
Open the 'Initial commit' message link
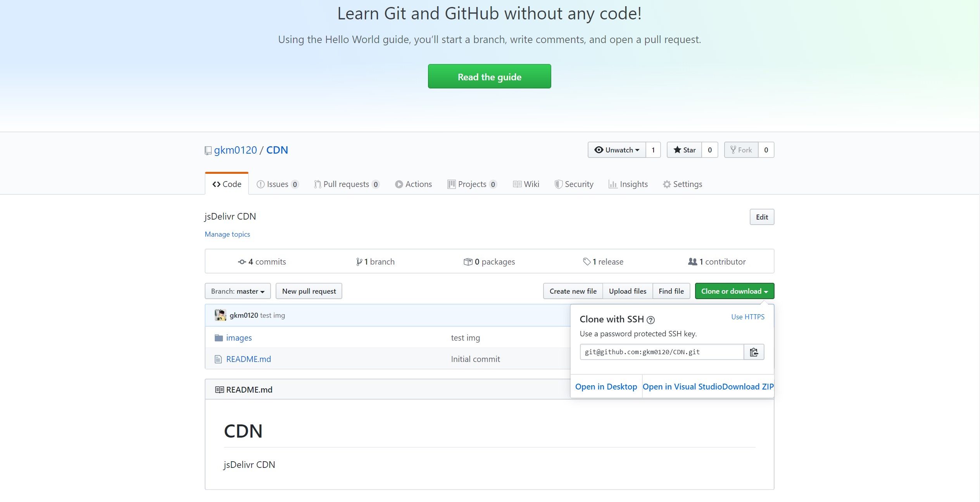click(475, 359)
